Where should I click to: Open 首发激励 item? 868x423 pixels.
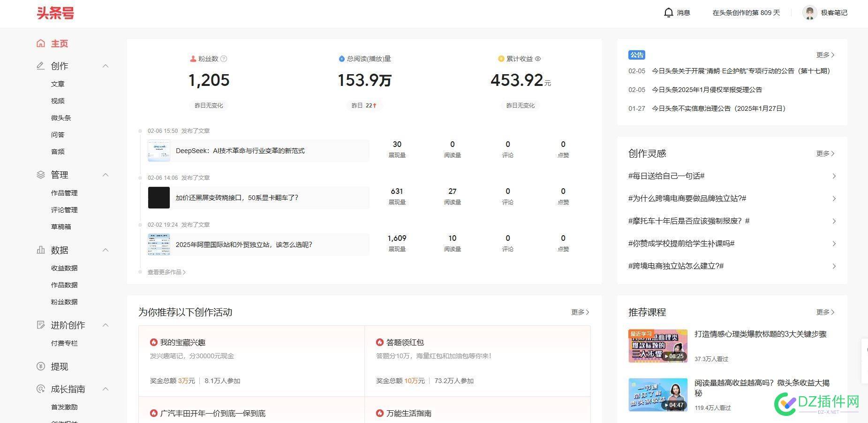[64, 407]
